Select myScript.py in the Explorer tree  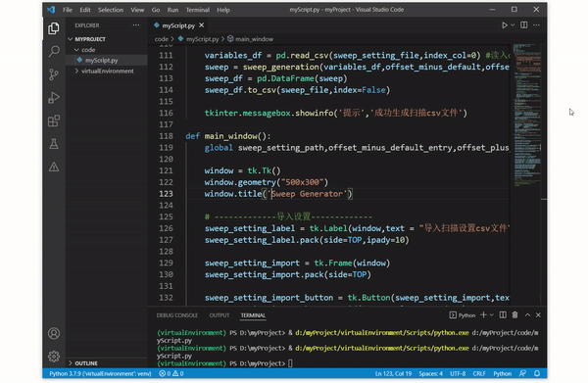coord(107,60)
